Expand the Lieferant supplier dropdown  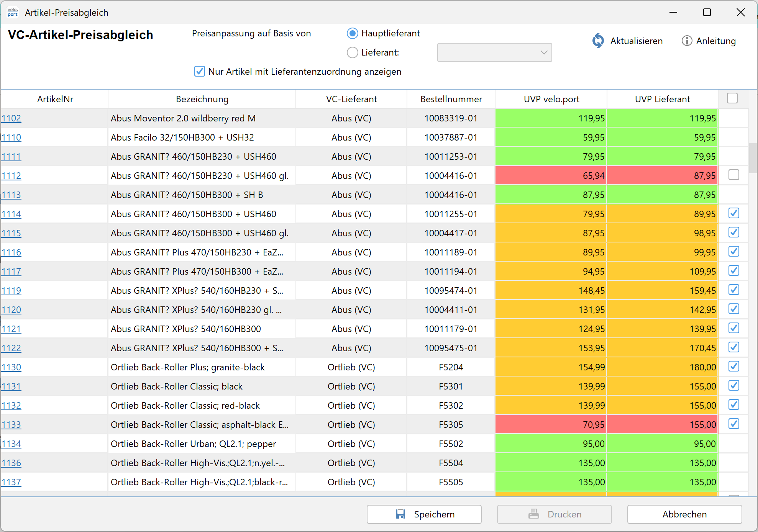544,52
